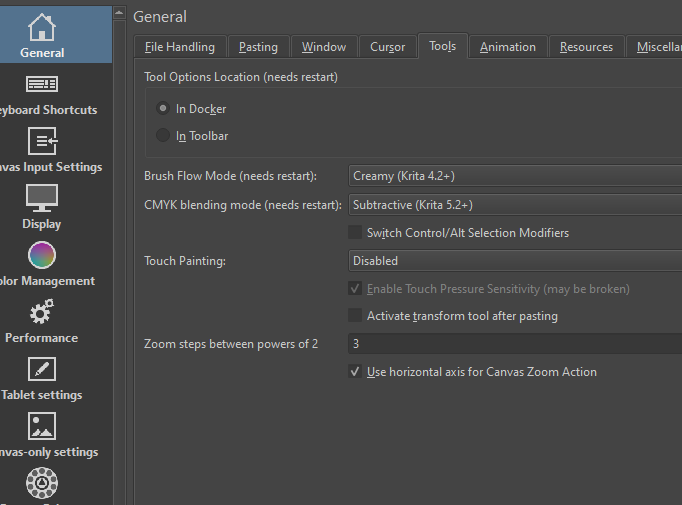This screenshot has width=682, height=505.
Task: Select the In Docker radio option
Action: click(163, 109)
